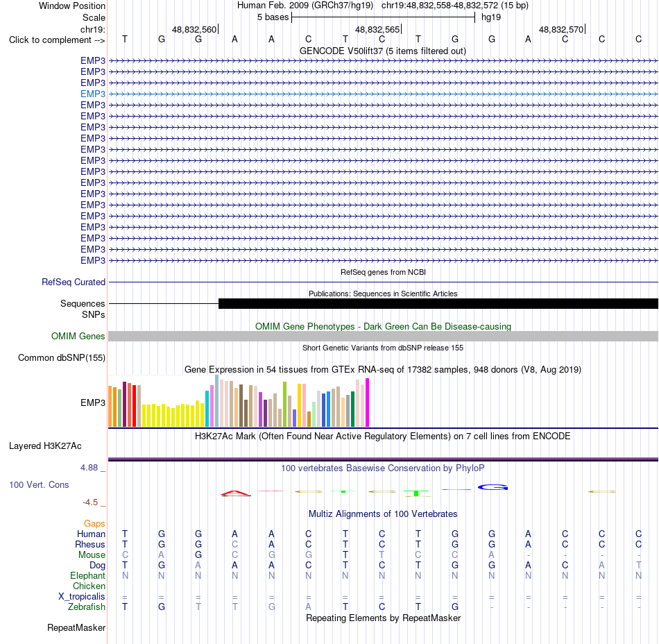
Task: Click the hg19 text beside the scale bar
Action: [x=491, y=17]
